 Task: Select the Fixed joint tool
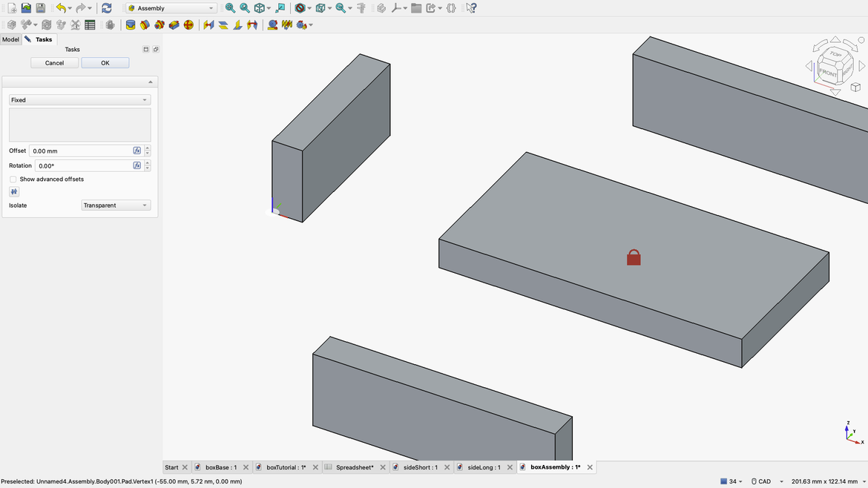131,24
